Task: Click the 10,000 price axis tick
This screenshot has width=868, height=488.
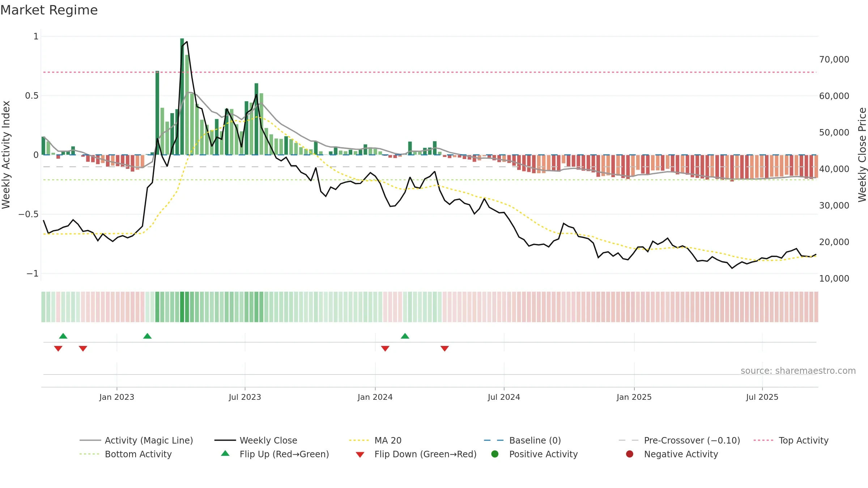Action: point(834,278)
